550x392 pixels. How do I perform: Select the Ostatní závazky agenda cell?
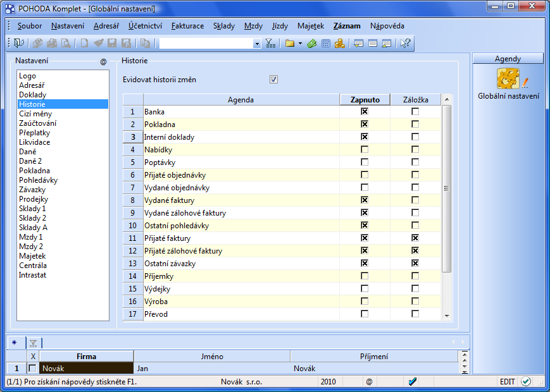[241, 264]
